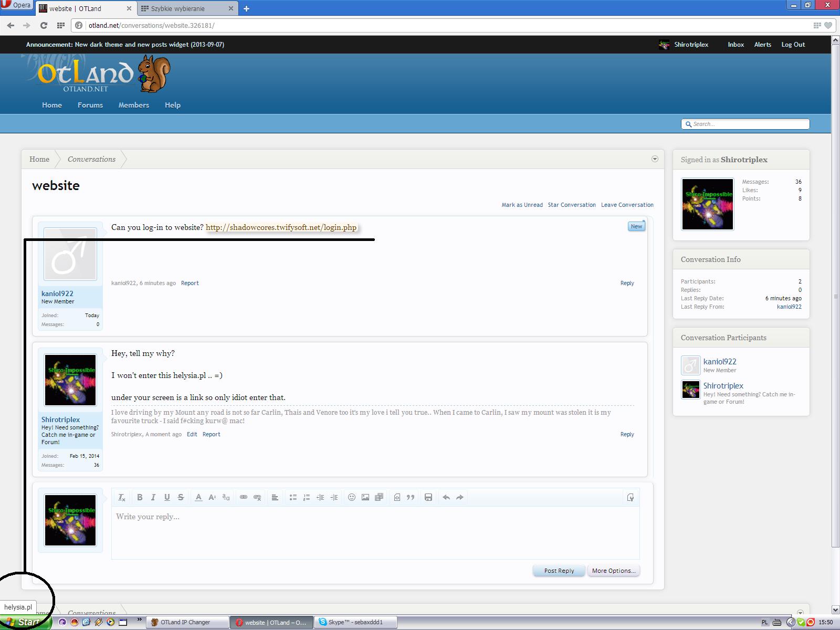Click the Remove Formatting icon in editor

pos(122,497)
